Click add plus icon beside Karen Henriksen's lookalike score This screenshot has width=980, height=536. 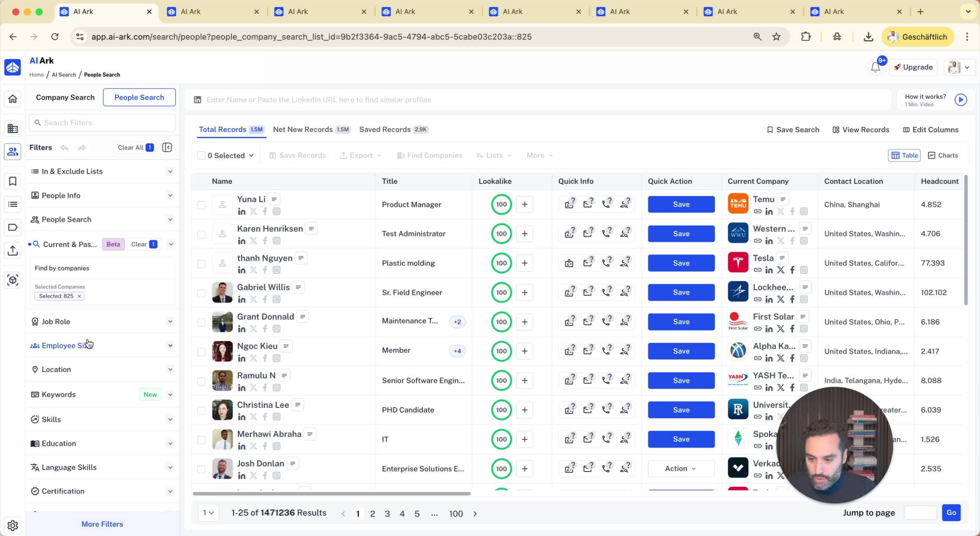click(524, 234)
